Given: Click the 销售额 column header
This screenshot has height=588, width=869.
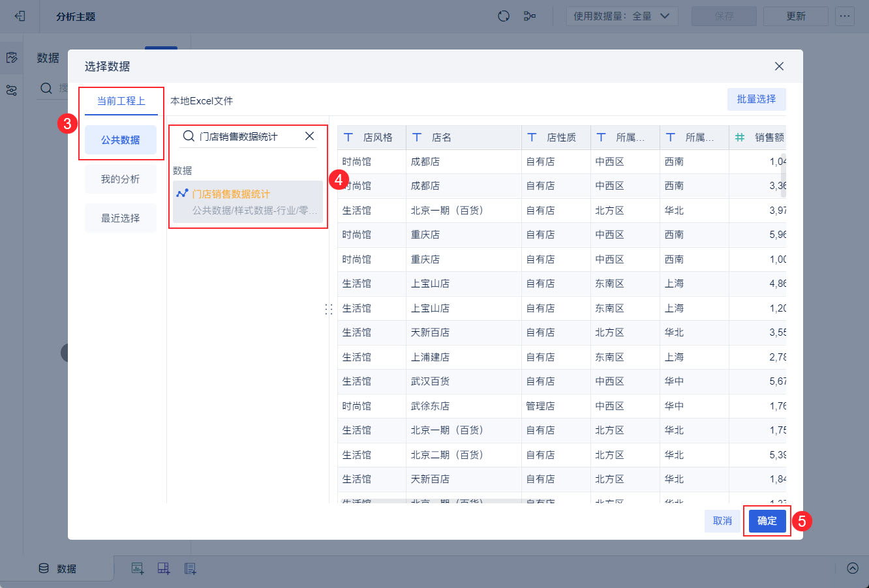Looking at the screenshot, I should coord(758,138).
